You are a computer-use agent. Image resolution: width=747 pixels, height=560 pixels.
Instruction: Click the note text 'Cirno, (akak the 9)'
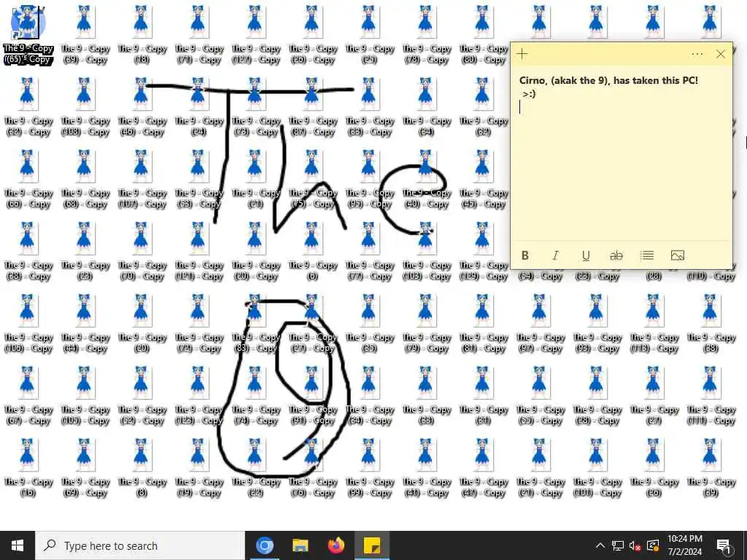click(x=565, y=80)
